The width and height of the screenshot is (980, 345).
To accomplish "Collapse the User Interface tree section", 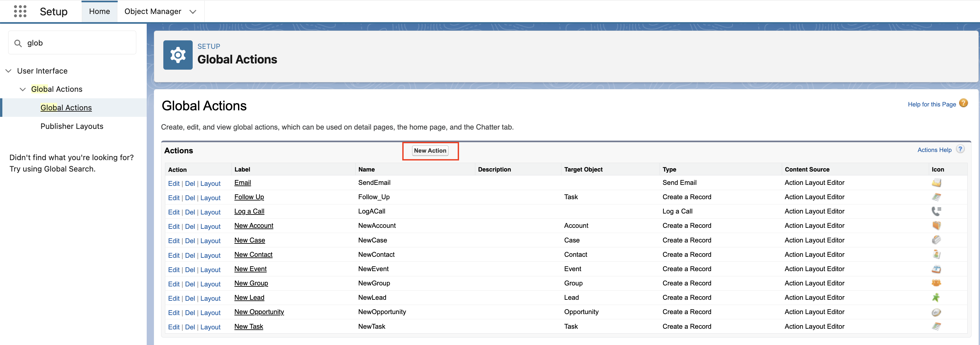I will click(8, 71).
